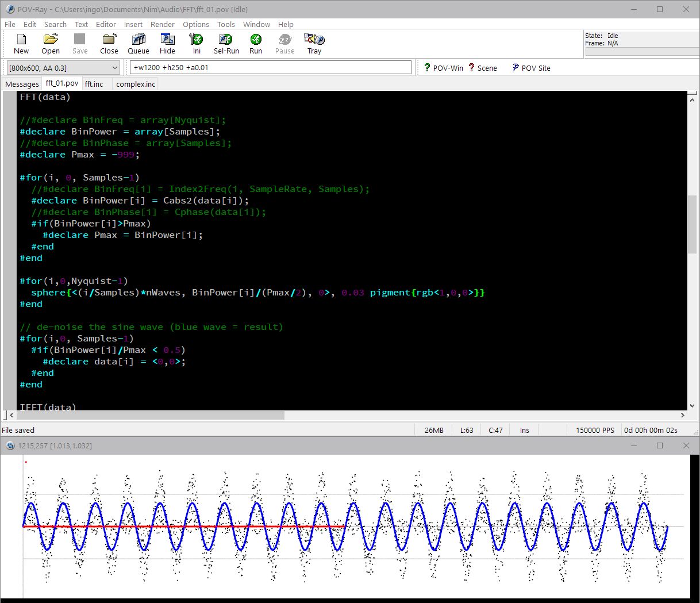Expand the resolution preset dropdown
Screen dimensions: 700x603
[114, 68]
